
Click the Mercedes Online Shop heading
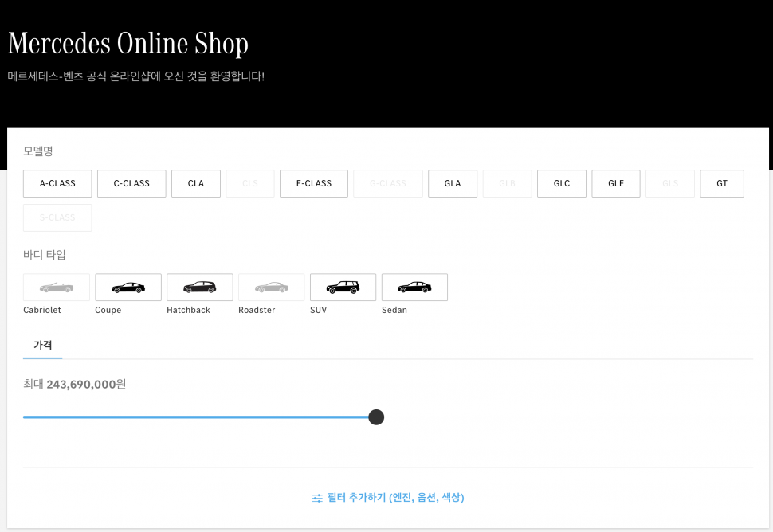point(128,43)
